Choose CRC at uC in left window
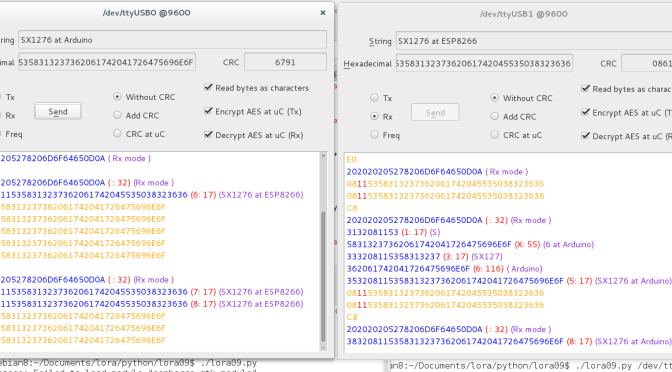Viewport: 672px width, 372px height. pyautogui.click(x=117, y=134)
